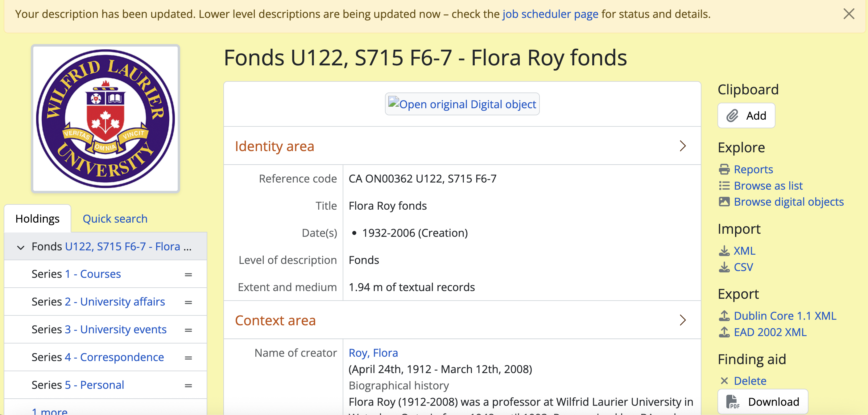The image size is (868, 415).
Task: Open the job scheduler page link
Action: tap(550, 14)
